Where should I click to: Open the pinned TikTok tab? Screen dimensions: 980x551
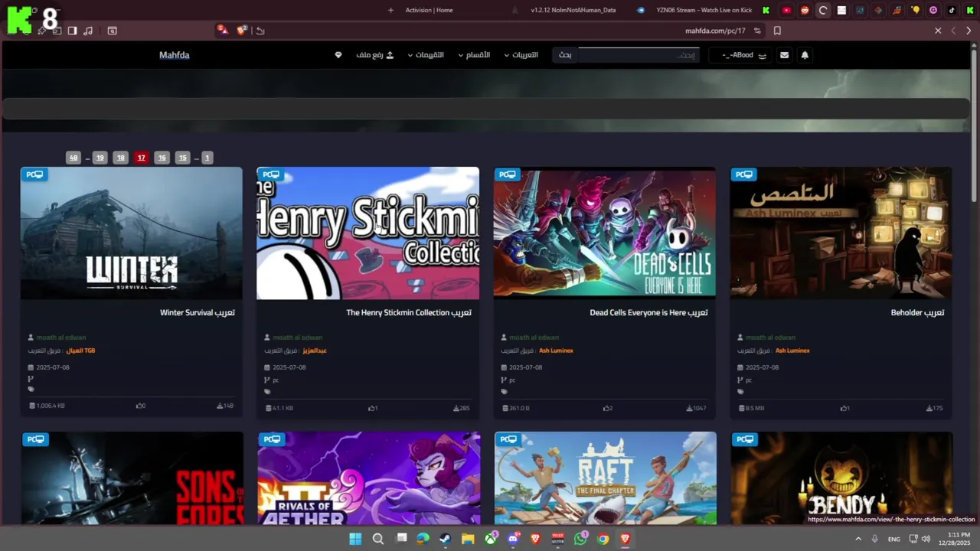pos(952,10)
